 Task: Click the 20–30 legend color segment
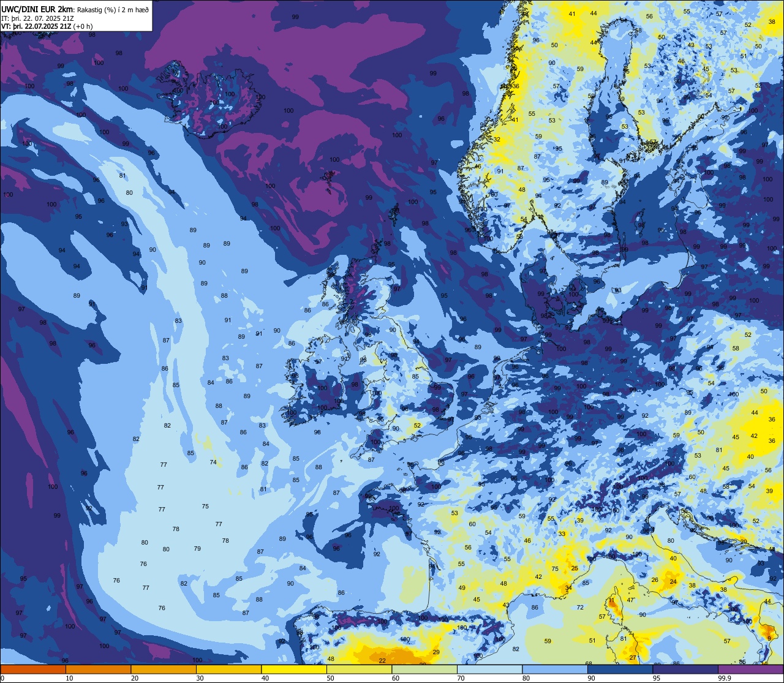(x=164, y=669)
